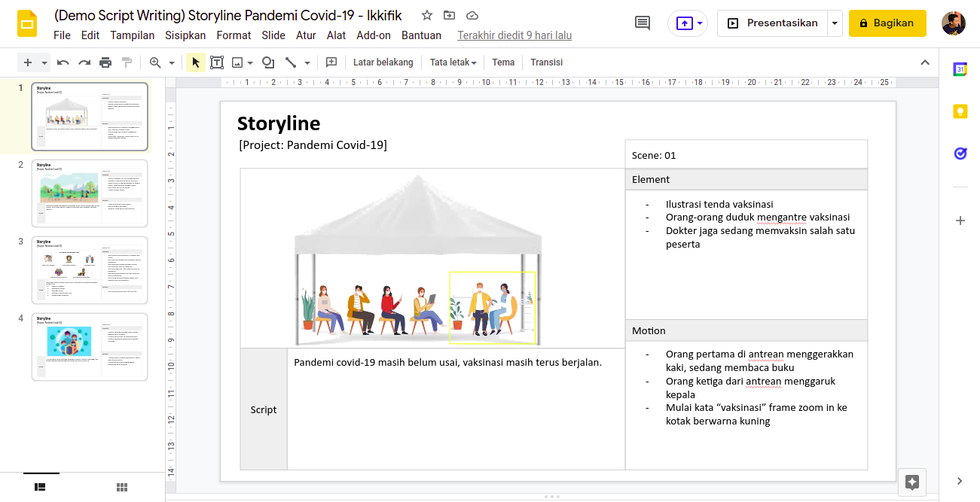Click the yellow Bagikan button

coord(887,23)
